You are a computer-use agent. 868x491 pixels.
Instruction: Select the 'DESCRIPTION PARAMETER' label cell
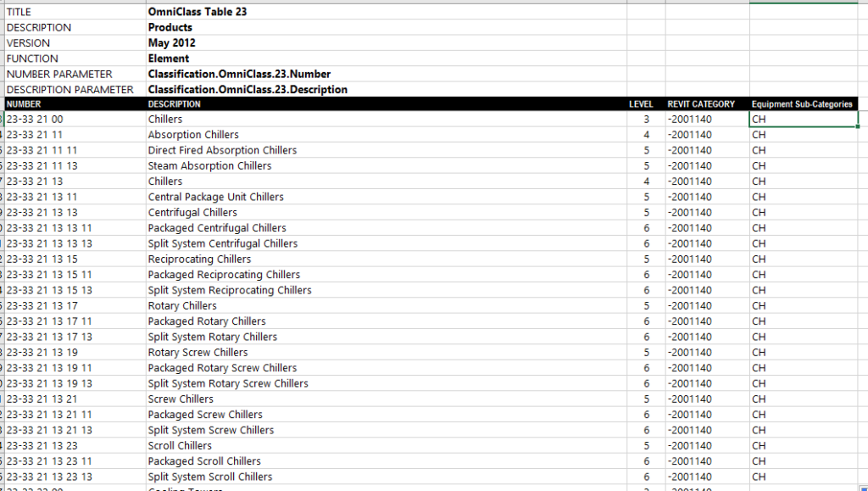tap(75, 89)
